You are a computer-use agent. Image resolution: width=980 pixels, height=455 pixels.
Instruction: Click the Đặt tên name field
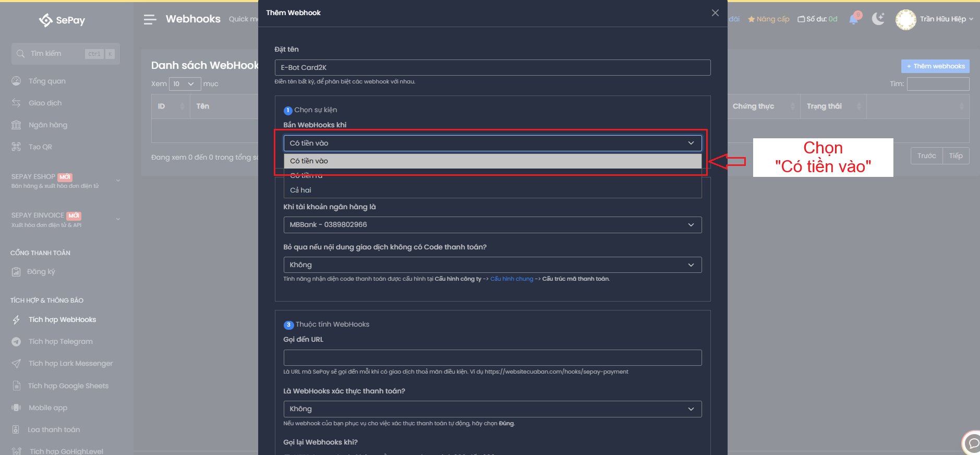(x=492, y=67)
